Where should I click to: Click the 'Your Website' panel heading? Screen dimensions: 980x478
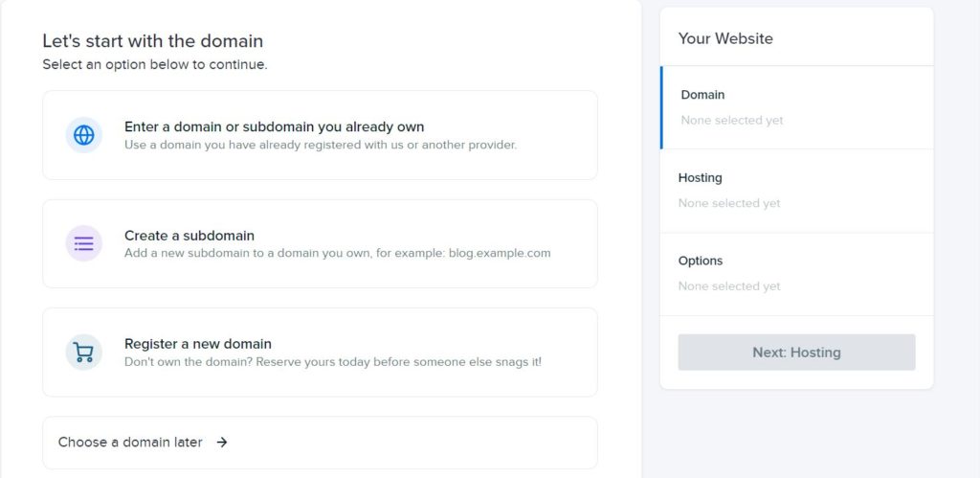(725, 38)
